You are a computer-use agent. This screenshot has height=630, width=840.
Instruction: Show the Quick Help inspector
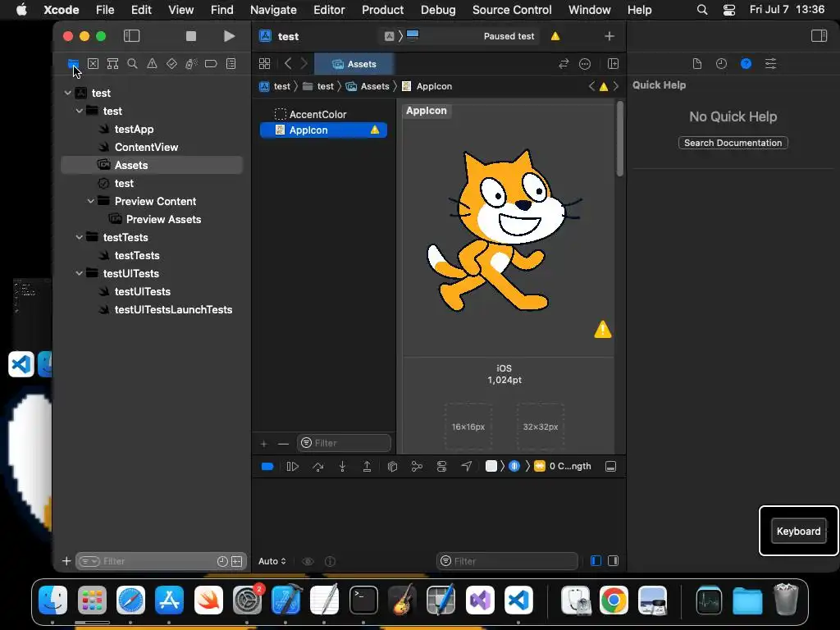point(746,64)
